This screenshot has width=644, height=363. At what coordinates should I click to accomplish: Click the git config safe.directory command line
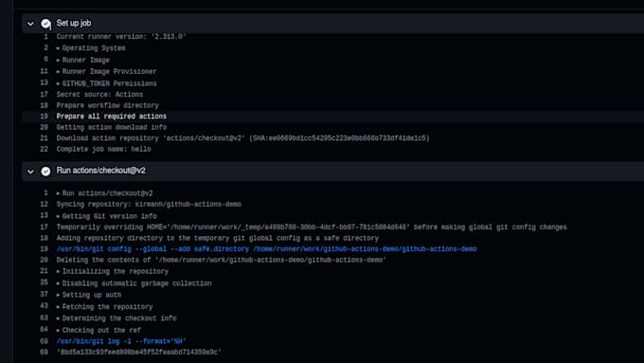266,249
